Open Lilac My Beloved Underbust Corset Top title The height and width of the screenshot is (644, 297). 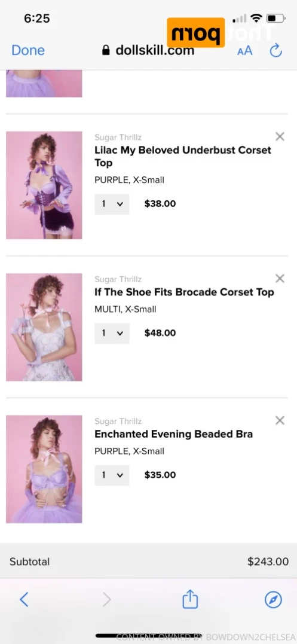pos(183,157)
